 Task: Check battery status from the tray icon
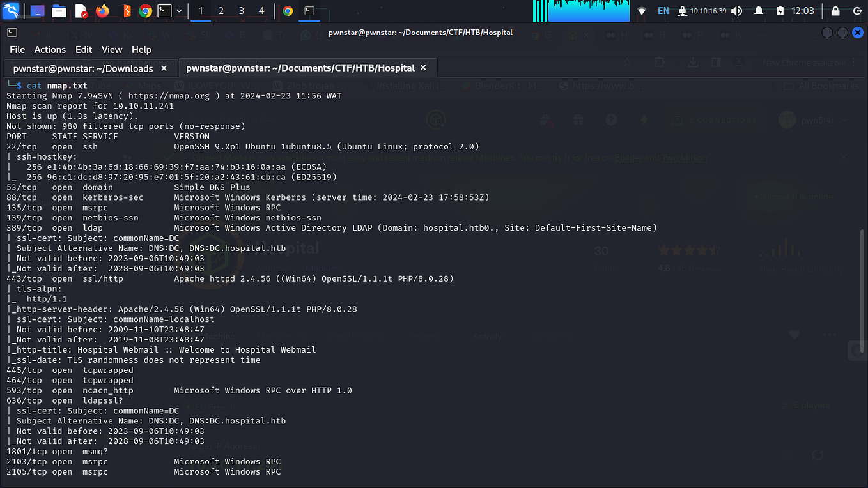[x=780, y=11]
